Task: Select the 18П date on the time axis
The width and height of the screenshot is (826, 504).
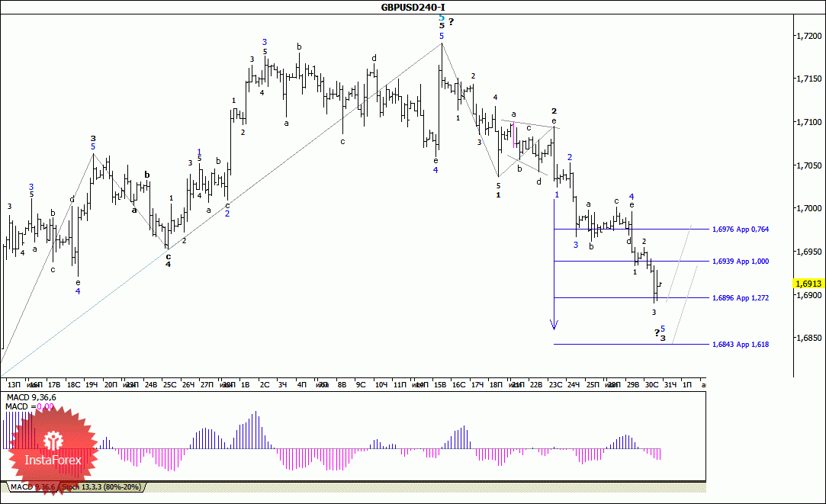Action: (496, 385)
